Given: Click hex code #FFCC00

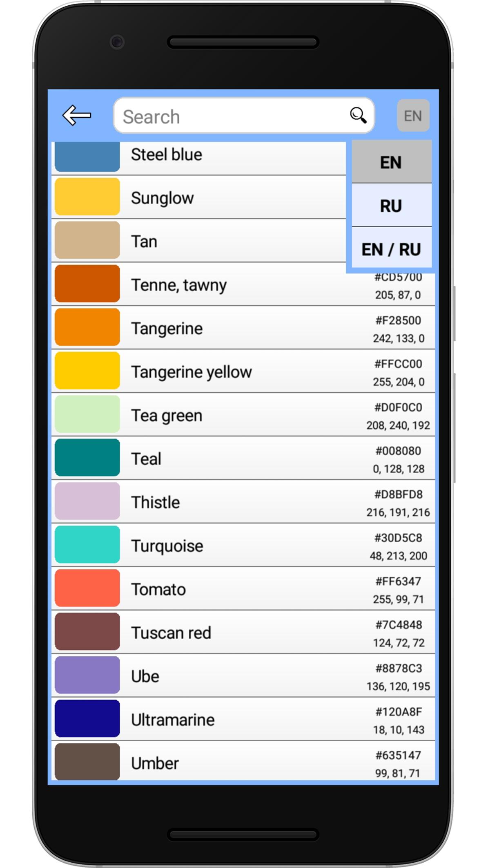Looking at the screenshot, I should coord(398,364).
